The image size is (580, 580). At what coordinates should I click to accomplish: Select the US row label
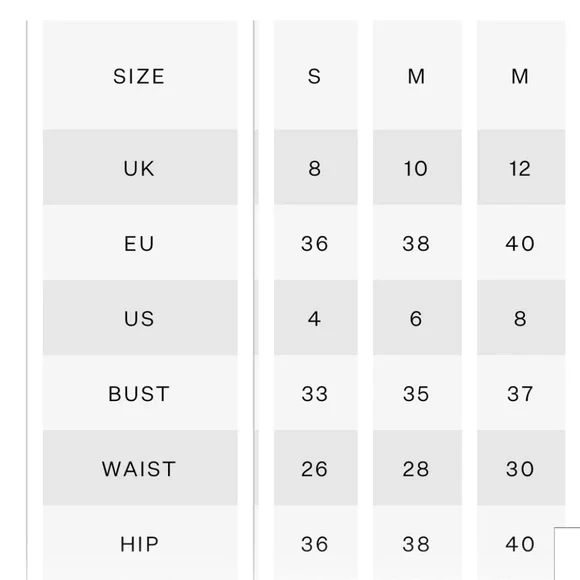[140, 318]
